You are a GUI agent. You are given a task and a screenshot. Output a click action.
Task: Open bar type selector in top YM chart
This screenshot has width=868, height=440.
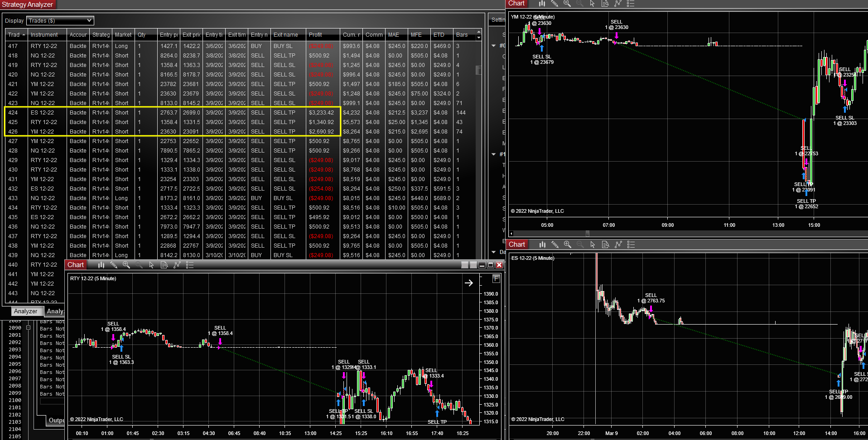pos(542,4)
